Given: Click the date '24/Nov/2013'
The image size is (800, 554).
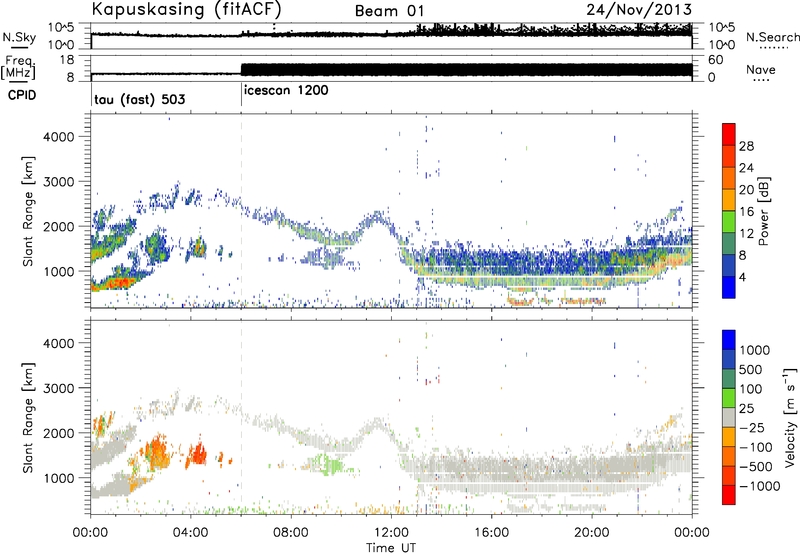Looking at the screenshot, I should click(639, 9).
